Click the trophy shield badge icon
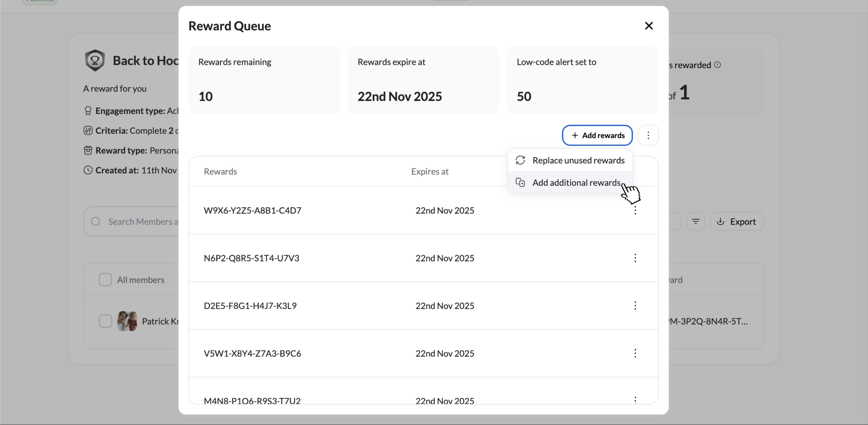The image size is (868, 425). (x=95, y=61)
